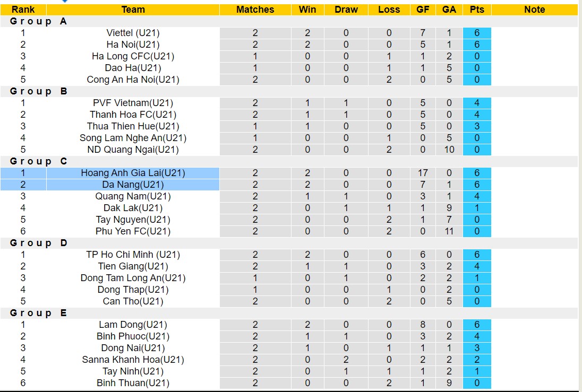Click the Note column header
Screen dimensions: 582x392
534,10
